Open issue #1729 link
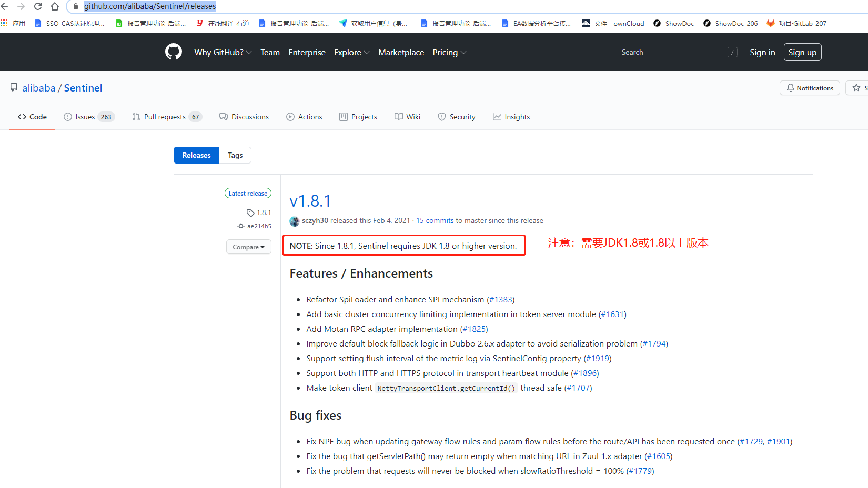Viewport: 868px width, 488px height. (751, 441)
